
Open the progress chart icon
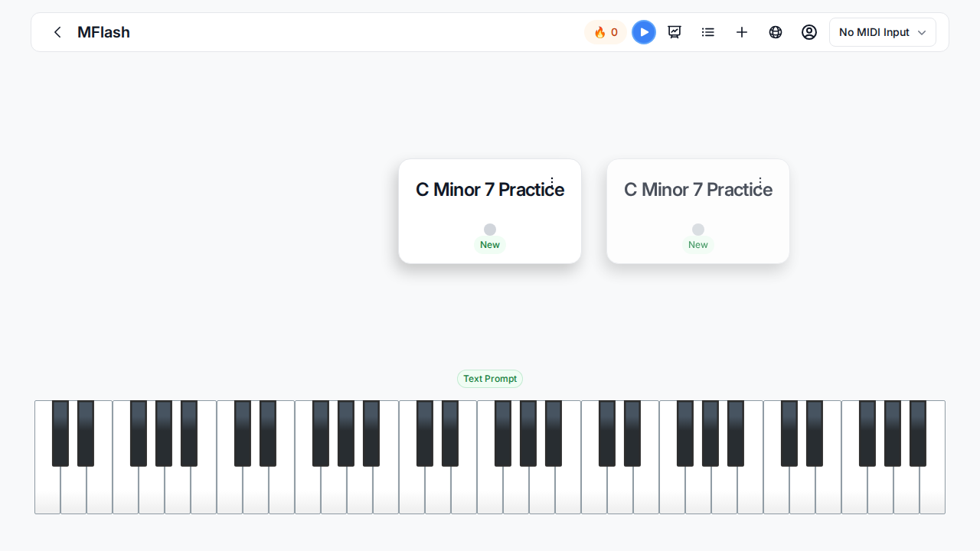click(x=675, y=32)
